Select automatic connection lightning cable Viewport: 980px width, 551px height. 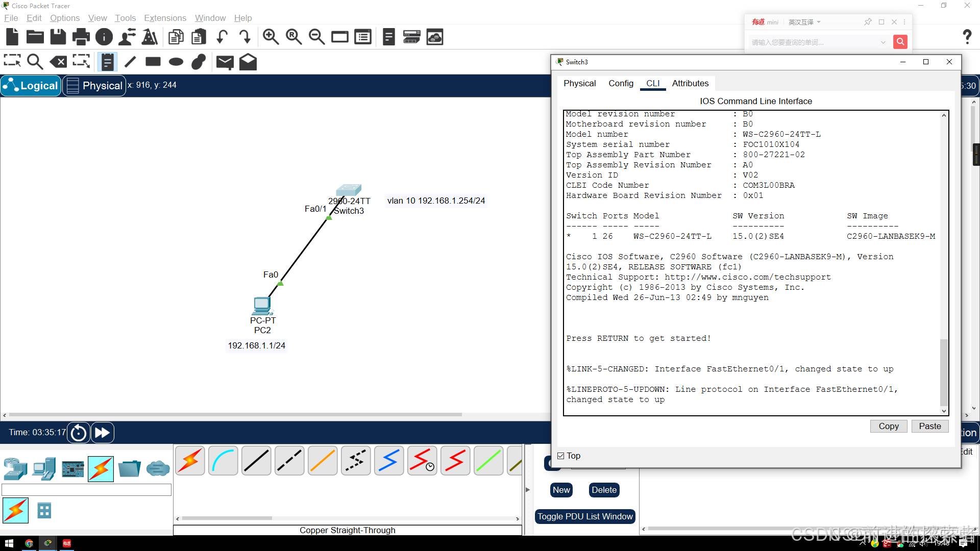[x=190, y=461]
